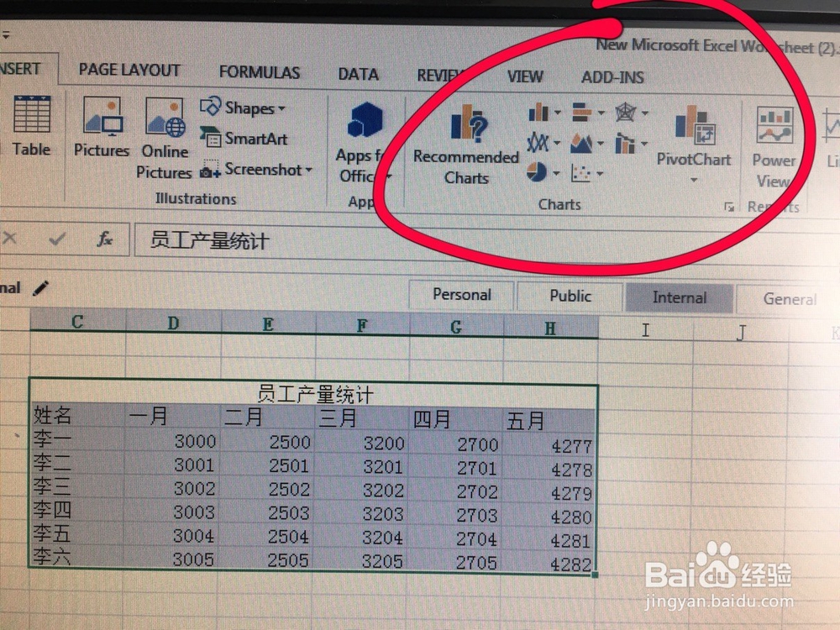Viewport: 840px width, 630px height.
Task: Insert a combo chart
Action: (x=625, y=143)
